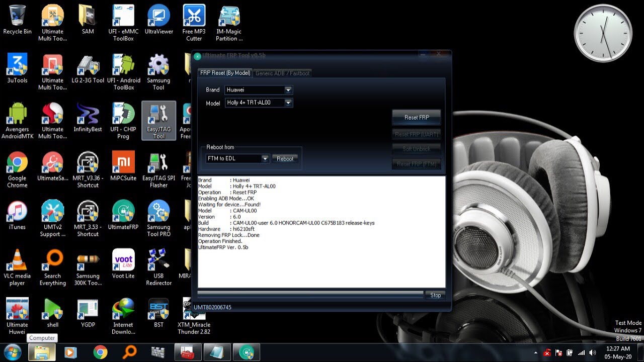Launch Avengers AndroidMTK shortcut

[17, 121]
